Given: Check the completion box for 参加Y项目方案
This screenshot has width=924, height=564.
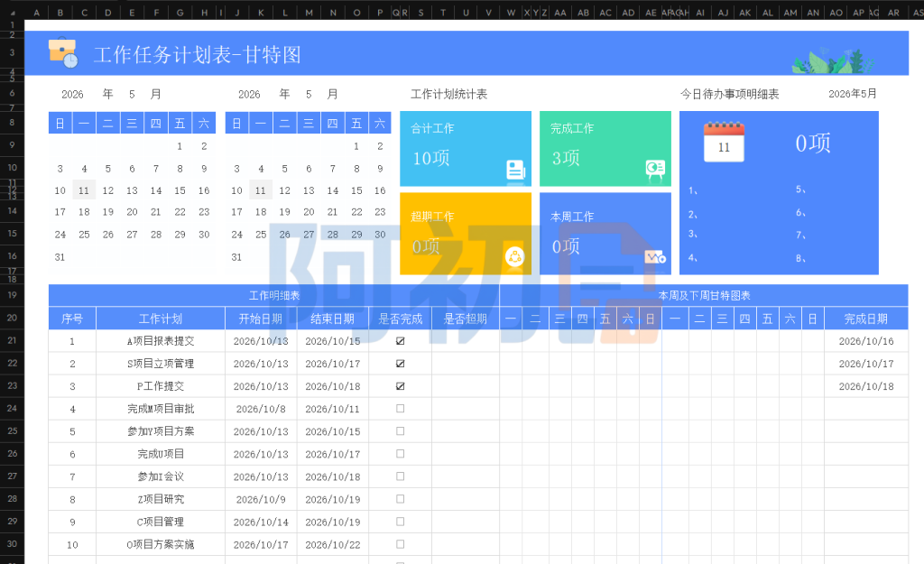Looking at the screenshot, I should [x=400, y=430].
